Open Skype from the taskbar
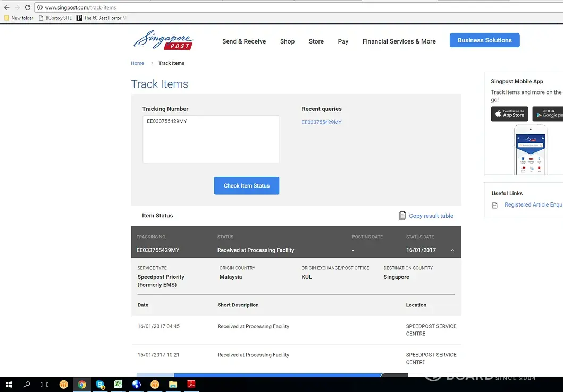The height and width of the screenshot is (392, 563). (100, 385)
